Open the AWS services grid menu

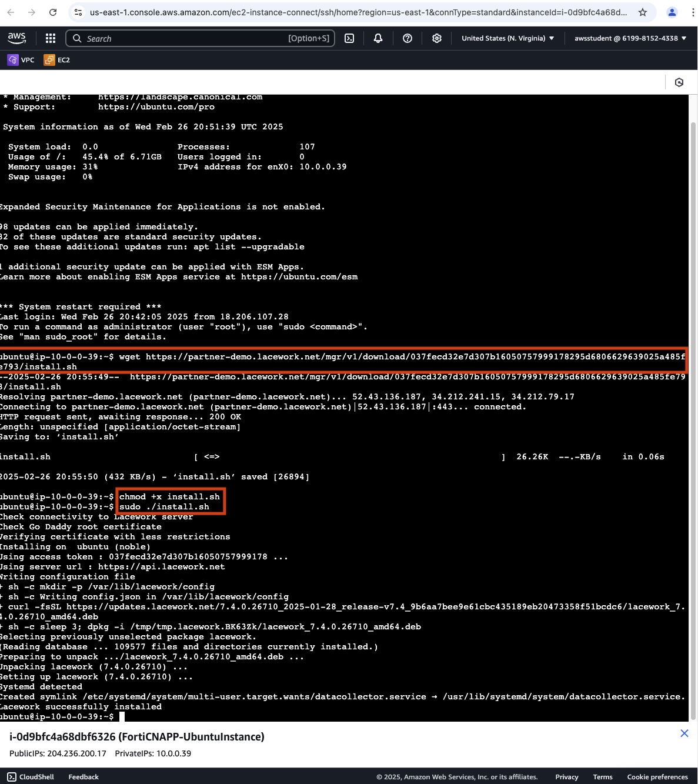(x=51, y=38)
